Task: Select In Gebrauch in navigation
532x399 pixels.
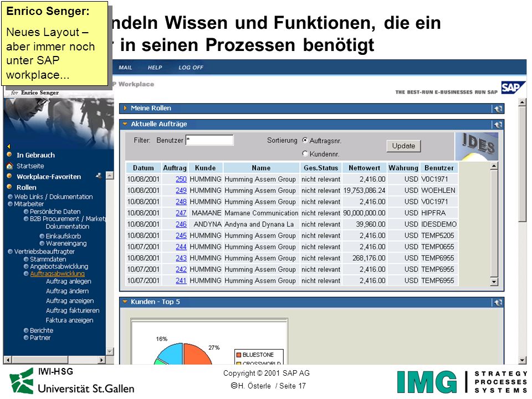Action: point(35,155)
